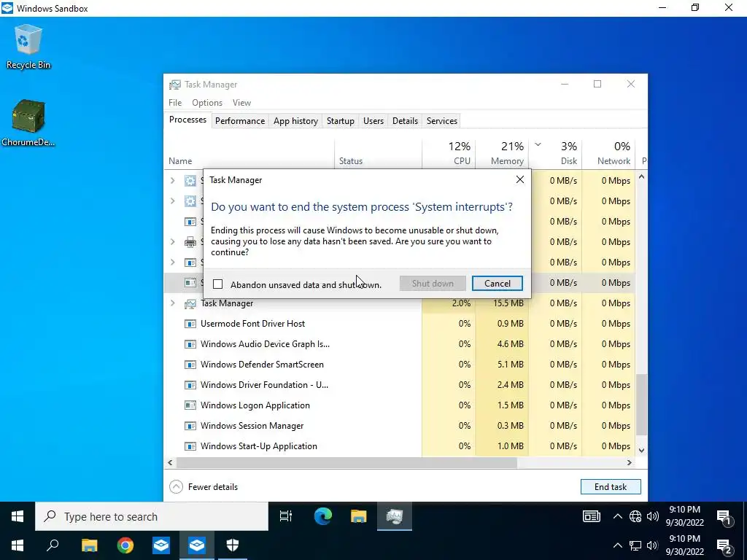Viewport: 747px width, 560px height.
Task: Open Task View in the sandbox taskbar
Action: pos(286,517)
